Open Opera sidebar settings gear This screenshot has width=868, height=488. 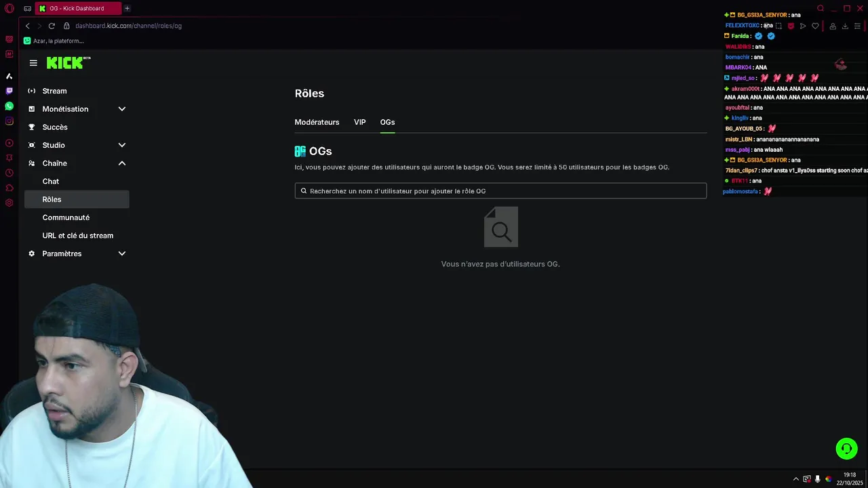pyautogui.click(x=9, y=203)
